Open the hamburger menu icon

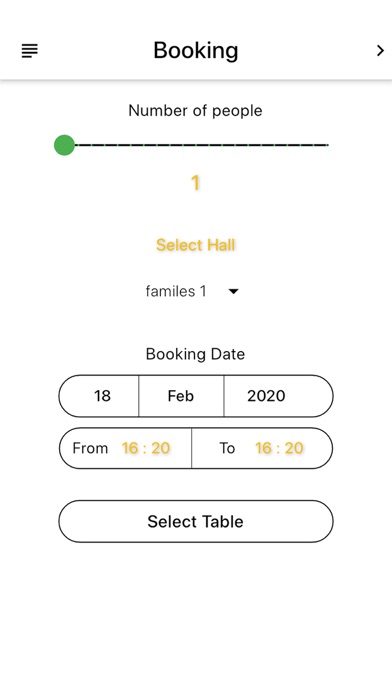[x=30, y=51]
